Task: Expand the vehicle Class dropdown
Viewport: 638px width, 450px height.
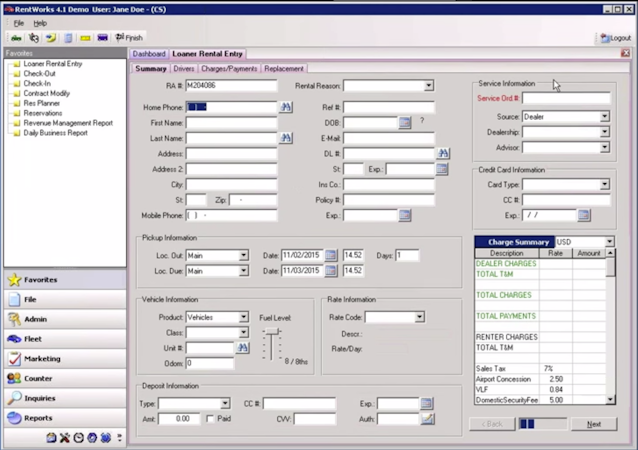Action: pyautogui.click(x=243, y=332)
